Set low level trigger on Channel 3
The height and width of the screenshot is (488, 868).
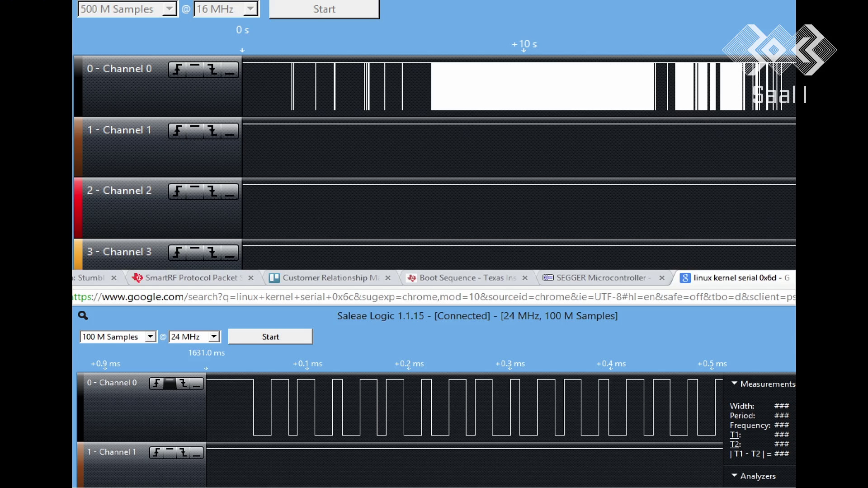tap(230, 253)
